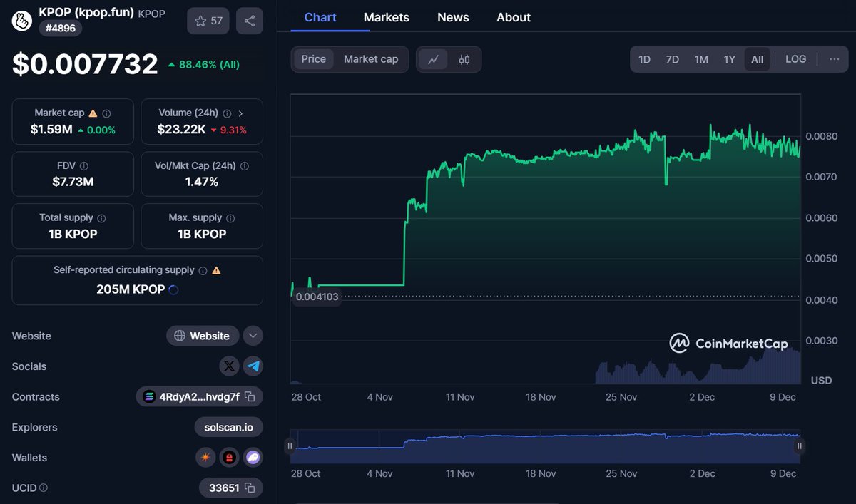Open Market cap info tooltip icon
This screenshot has height=504, width=856.
point(106,113)
